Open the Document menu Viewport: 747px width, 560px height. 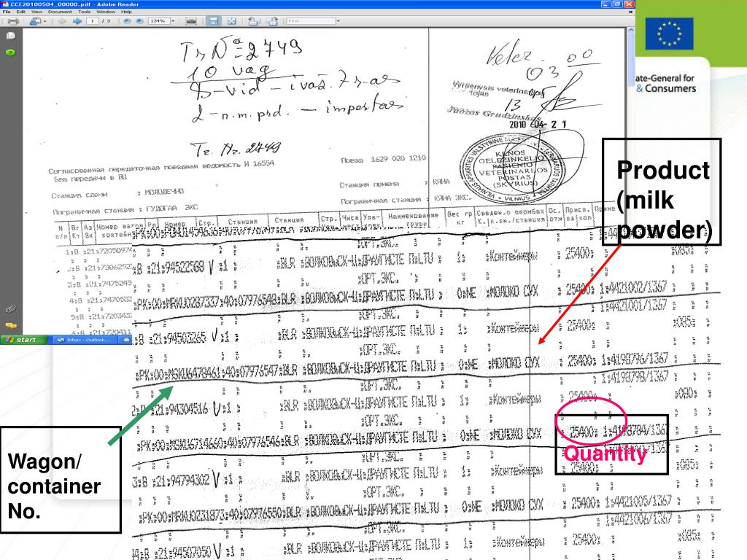tap(60, 12)
